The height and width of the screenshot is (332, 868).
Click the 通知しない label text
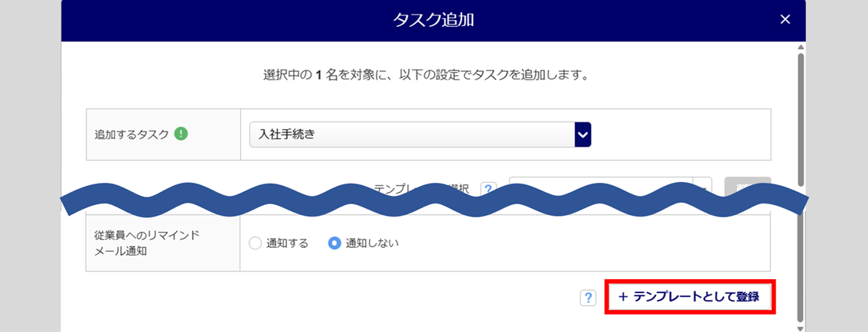point(372,243)
